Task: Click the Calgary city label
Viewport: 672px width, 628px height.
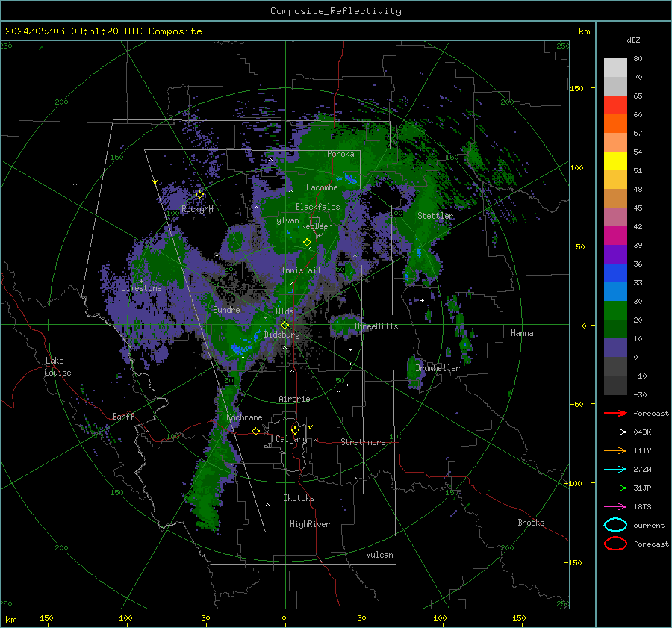Action: tap(291, 439)
